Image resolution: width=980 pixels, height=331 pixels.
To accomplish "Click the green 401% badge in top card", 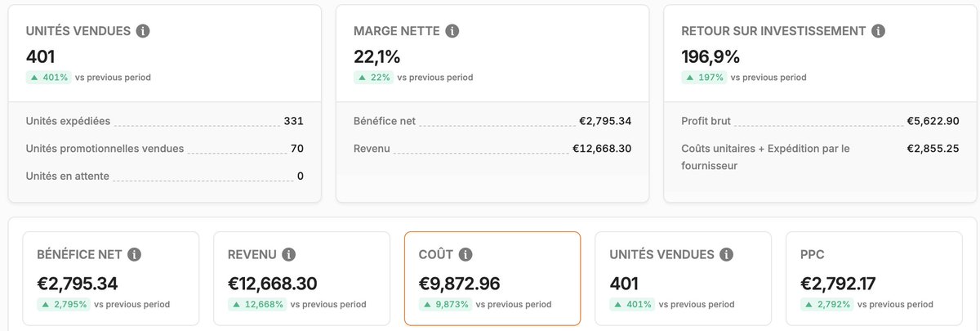I will click(49, 78).
